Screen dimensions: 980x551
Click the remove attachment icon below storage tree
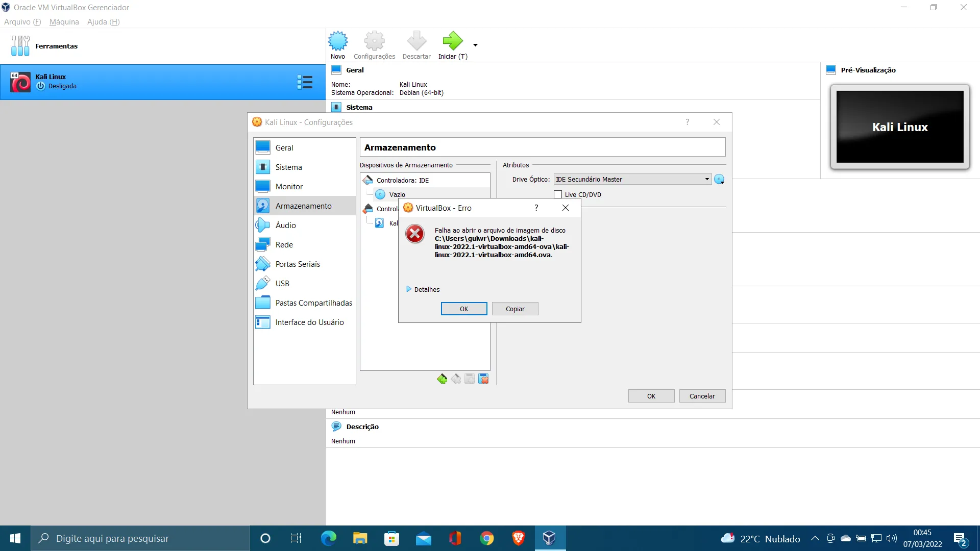pyautogui.click(x=483, y=379)
